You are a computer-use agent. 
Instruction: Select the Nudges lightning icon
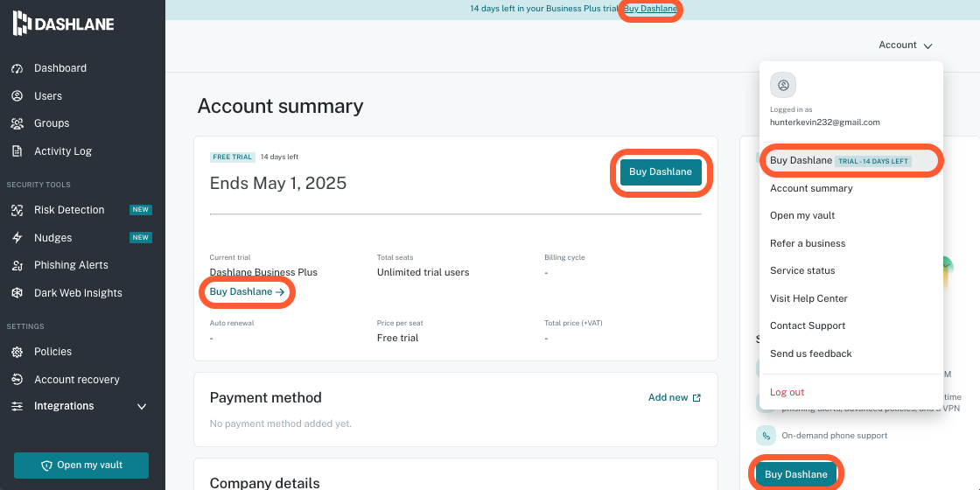(x=17, y=238)
